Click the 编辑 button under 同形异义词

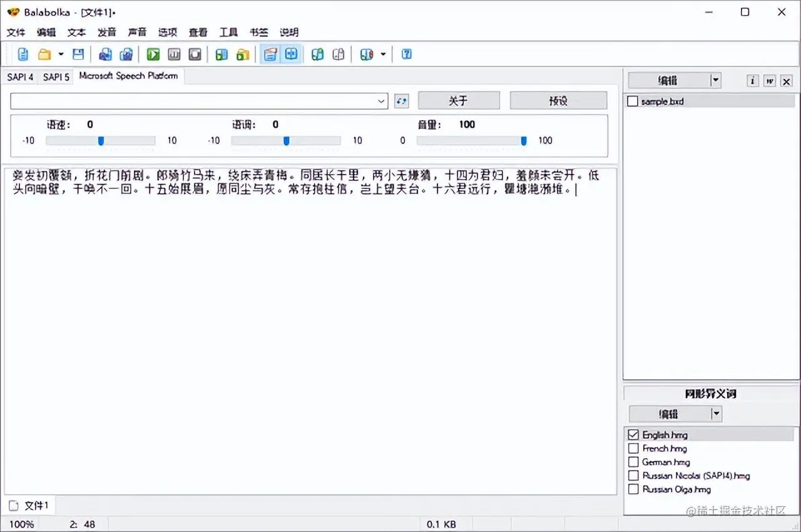click(x=669, y=414)
